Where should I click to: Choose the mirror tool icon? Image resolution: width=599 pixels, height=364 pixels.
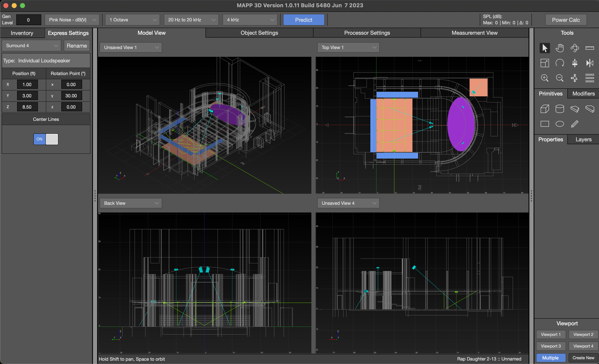[x=589, y=63]
